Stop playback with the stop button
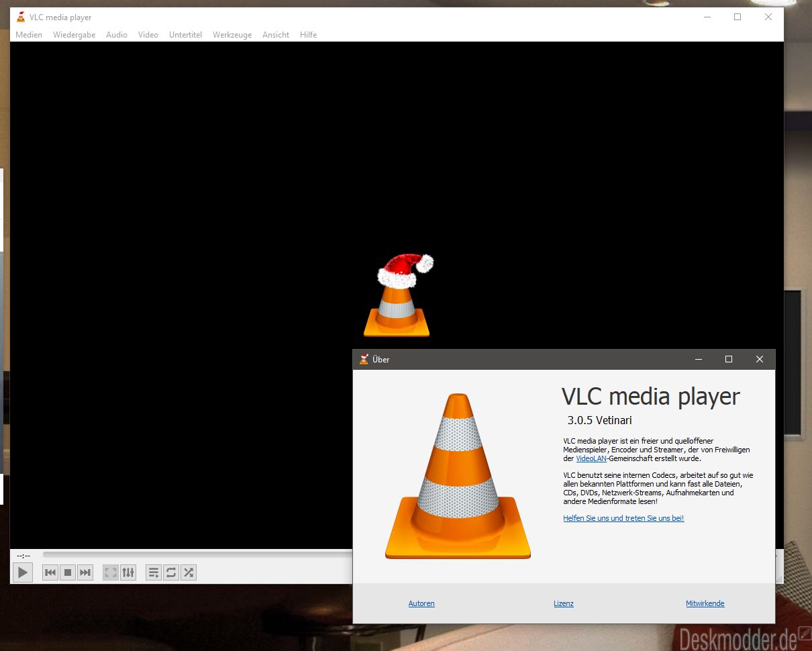 click(x=68, y=572)
